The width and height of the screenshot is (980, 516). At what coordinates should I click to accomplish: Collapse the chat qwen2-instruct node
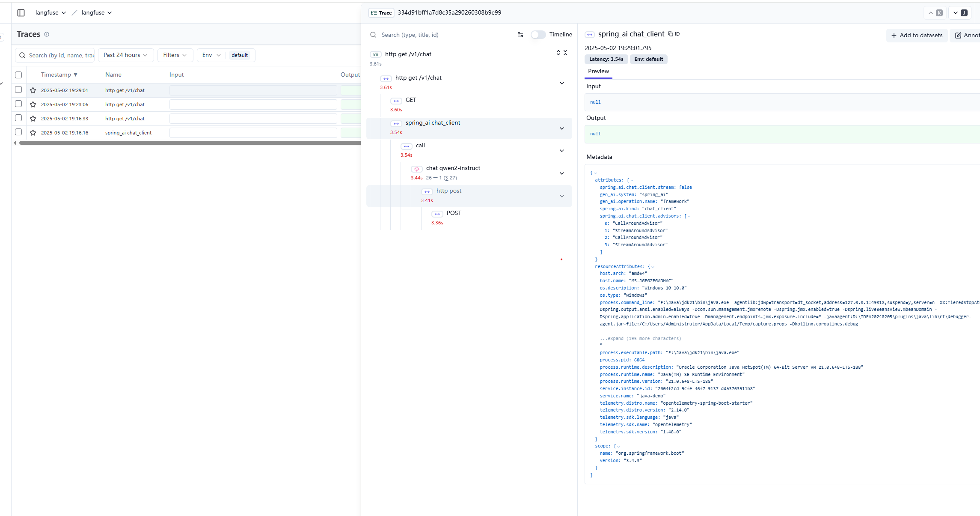point(561,173)
